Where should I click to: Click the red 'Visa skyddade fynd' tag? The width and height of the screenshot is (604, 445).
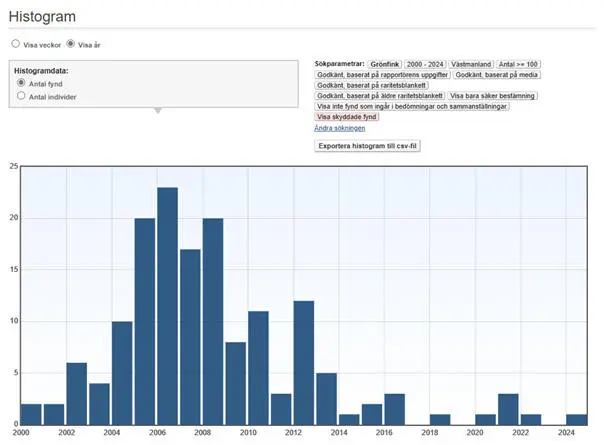[347, 117]
